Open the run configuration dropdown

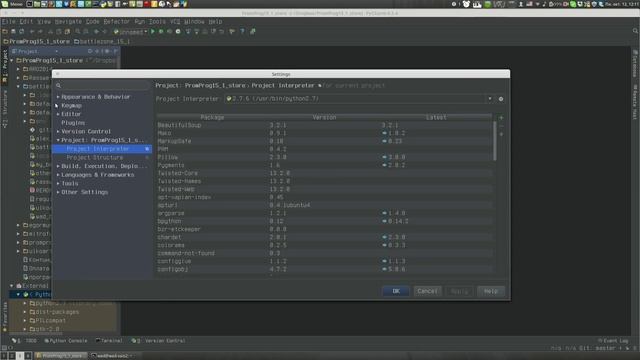point(131,31)
